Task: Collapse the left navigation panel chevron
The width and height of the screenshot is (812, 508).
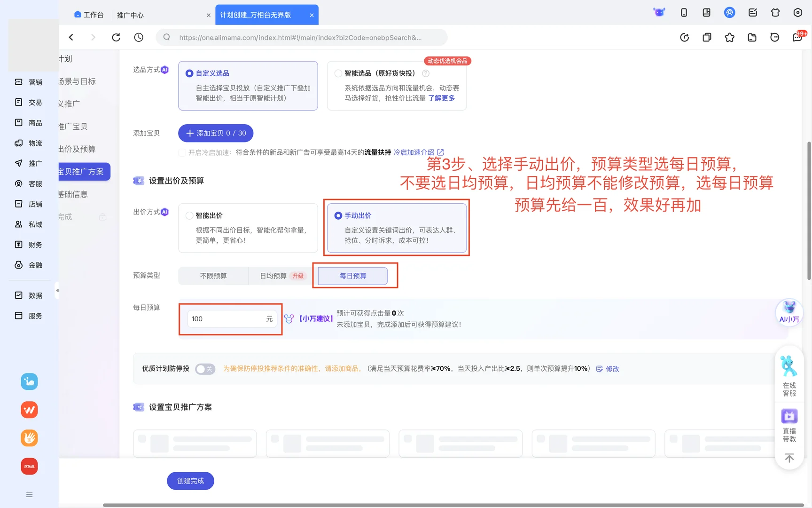Action: (57, 291)
